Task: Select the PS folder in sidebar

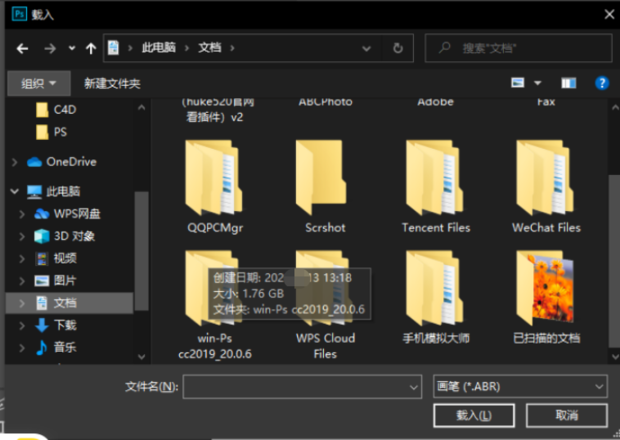Action: click(x=51, y=132)
